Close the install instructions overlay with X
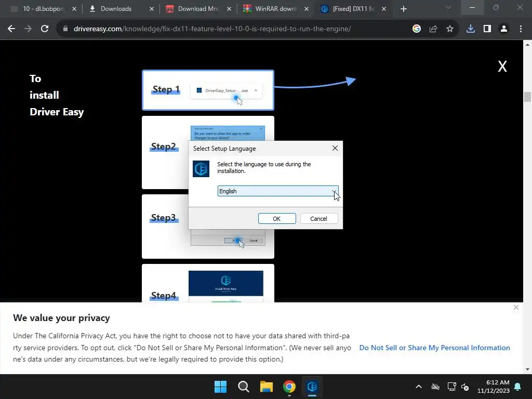Screen dimensions: 532x399 pyautogui.click(x=502, y=66)
